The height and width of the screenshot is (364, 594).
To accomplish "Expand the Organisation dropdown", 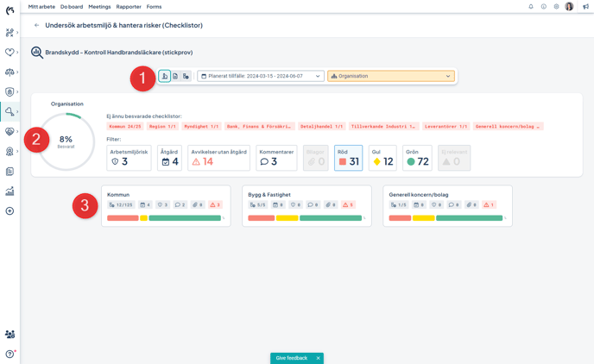I will (x=391, y=76).
